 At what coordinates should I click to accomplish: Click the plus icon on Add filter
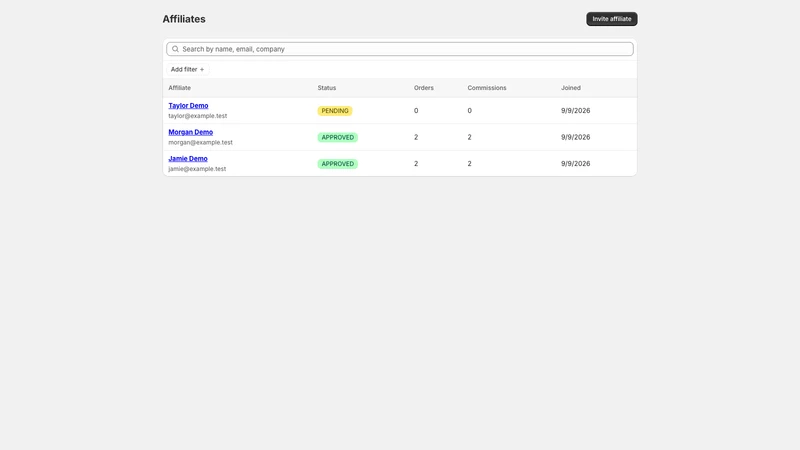tap(202, 69)
